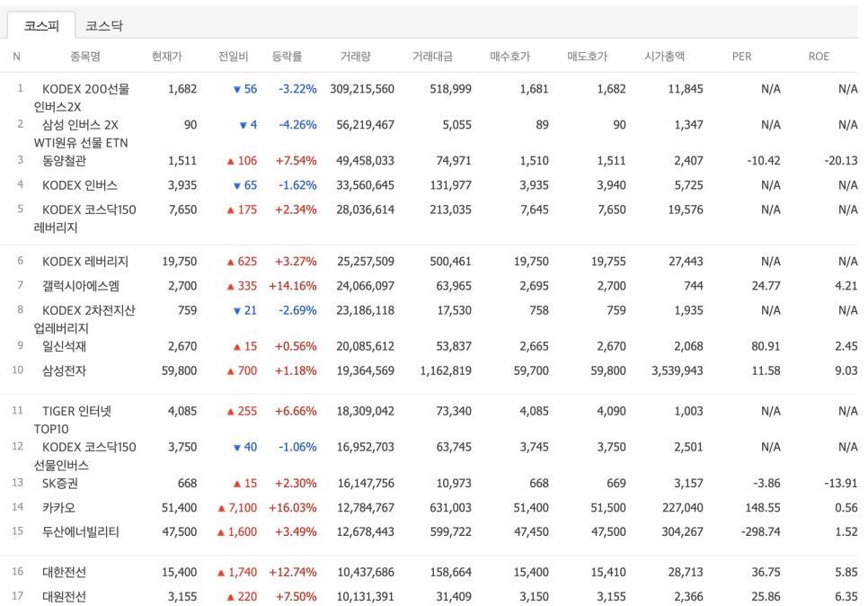Viewport: 868px width, 606px height.
Task: Open the 동양철관 stock page
Action: tap(64, 161)
